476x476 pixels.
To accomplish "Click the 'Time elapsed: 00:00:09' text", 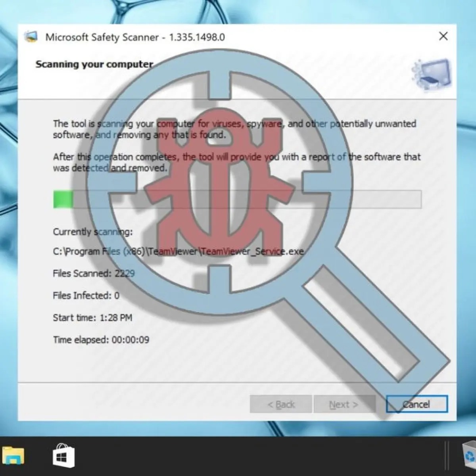I will pyautogui.click(x=101, y=340).
